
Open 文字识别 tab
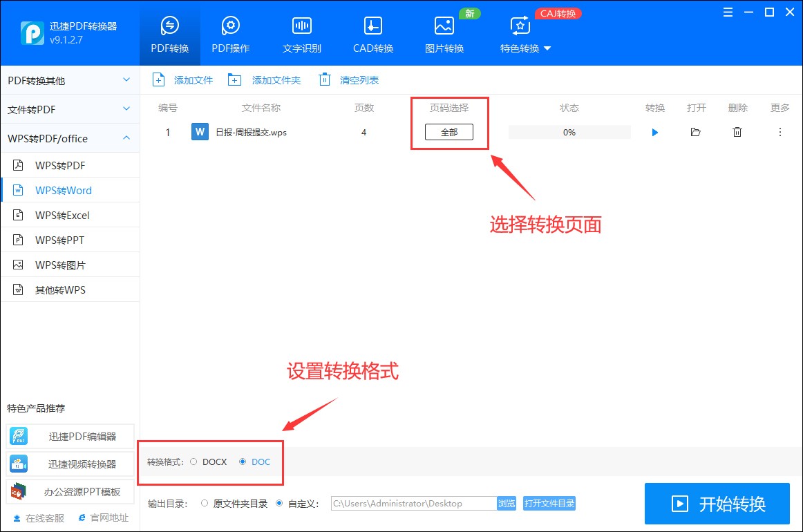tap(301, 34)
